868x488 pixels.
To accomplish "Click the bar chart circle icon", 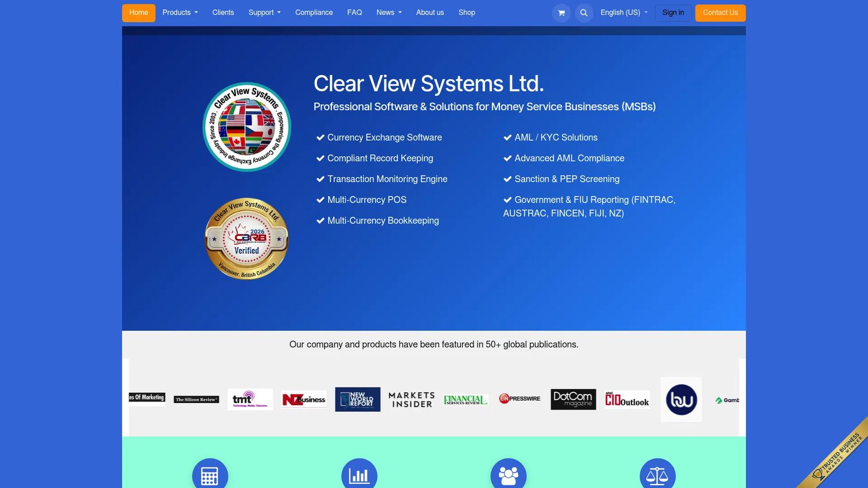I will [359, 474].
